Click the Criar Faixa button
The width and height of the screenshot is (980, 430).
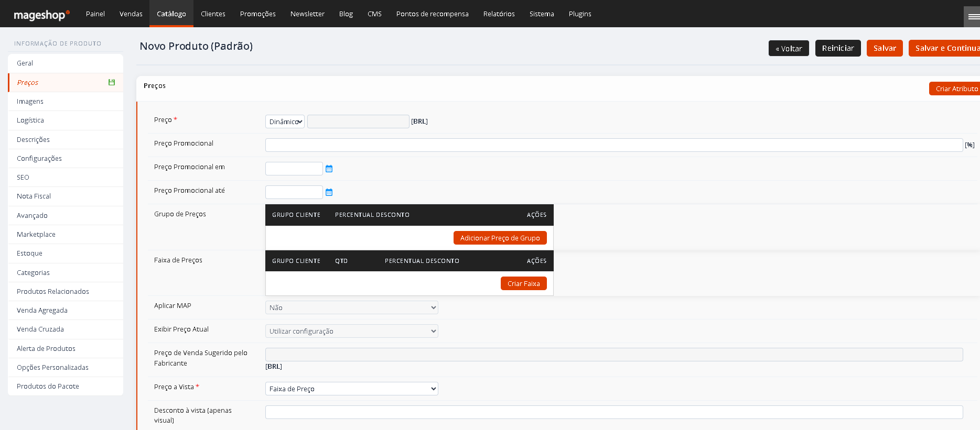(x=524, y=283)
